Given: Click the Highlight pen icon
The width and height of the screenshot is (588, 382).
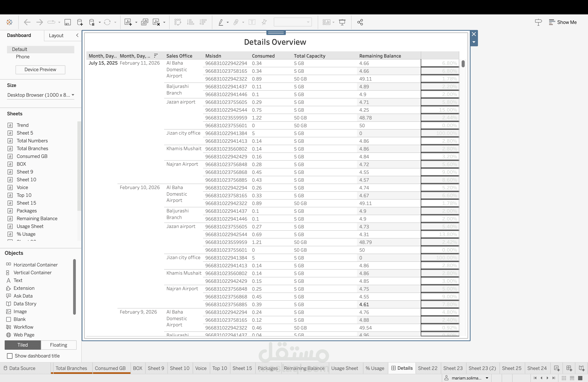Looking at the screenshot, I should point(221,22).
